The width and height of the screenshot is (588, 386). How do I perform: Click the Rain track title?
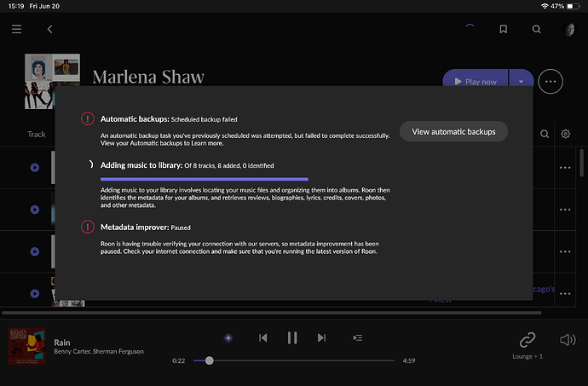tap(62, 343)
